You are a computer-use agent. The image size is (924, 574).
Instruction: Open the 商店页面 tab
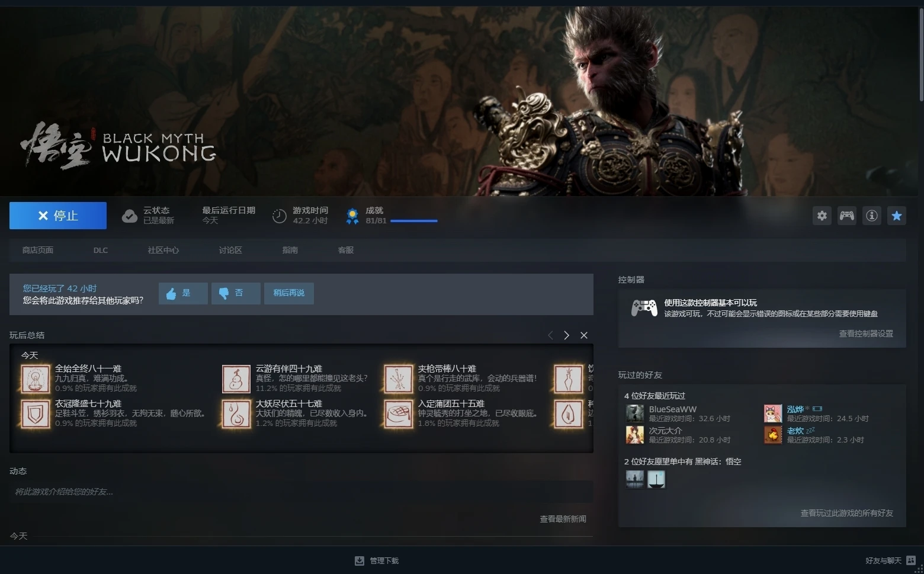(38, 250)
